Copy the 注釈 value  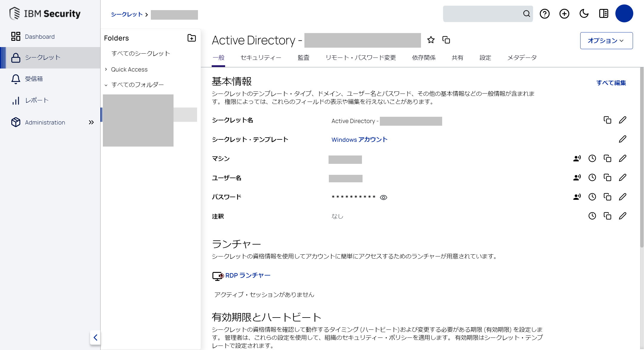pyautogui.click(x=607, y=216)
